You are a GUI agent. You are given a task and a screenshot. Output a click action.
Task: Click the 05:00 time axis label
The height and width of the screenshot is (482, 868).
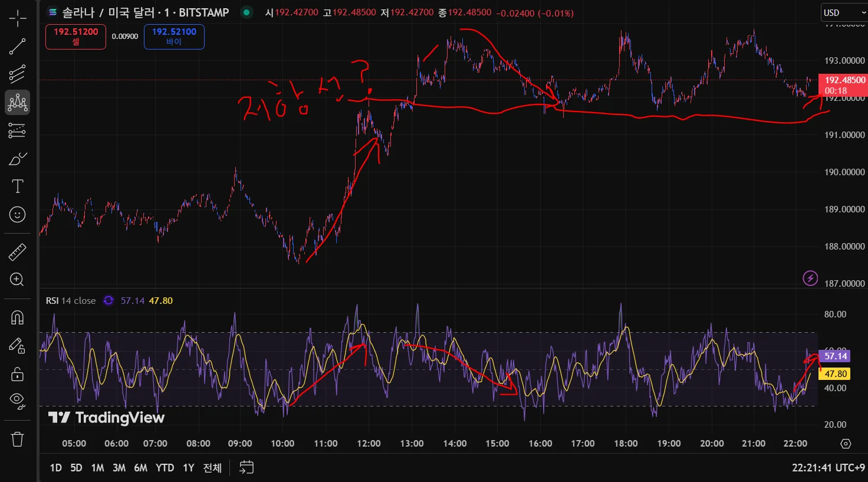tap(74, 444)
